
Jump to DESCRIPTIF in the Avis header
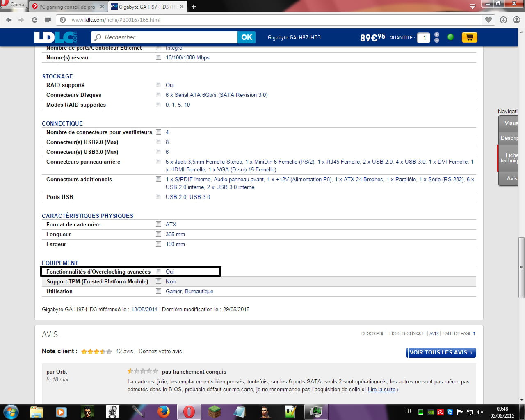373,333
